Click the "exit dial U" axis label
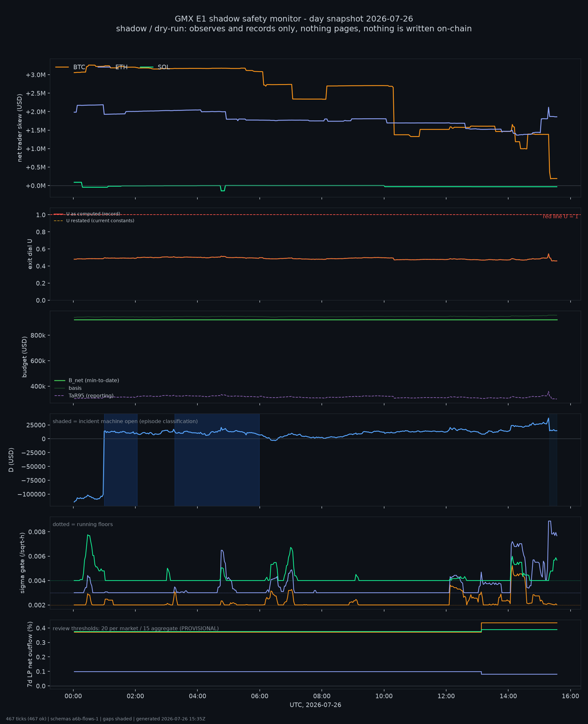 tap(30, 254)
